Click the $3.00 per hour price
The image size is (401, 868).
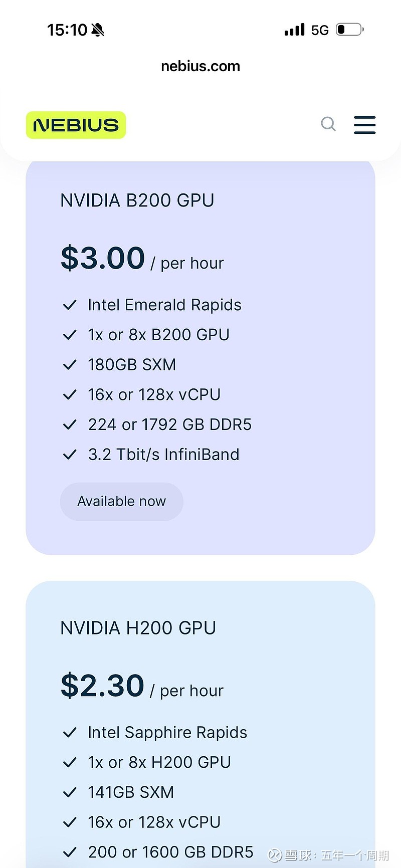point(142,259)
